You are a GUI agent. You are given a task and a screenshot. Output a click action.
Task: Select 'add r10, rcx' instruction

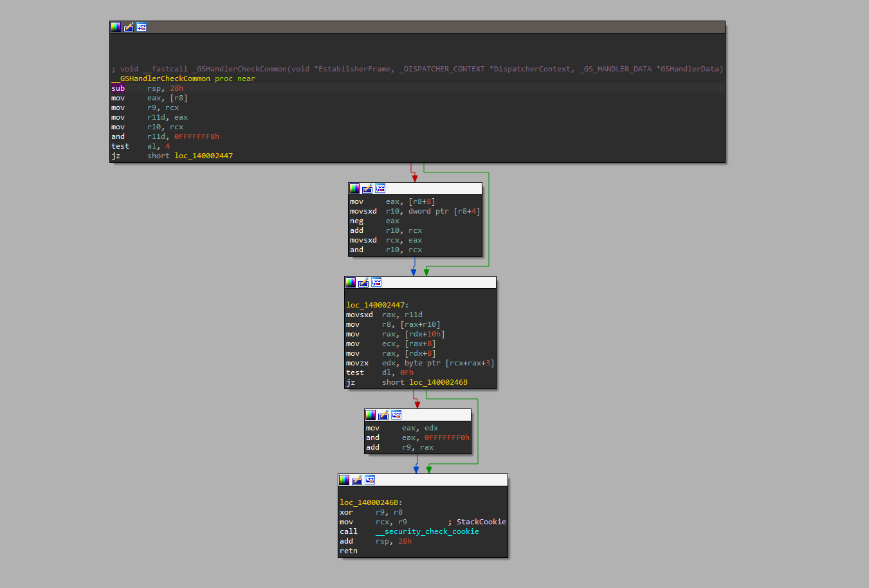386,230
